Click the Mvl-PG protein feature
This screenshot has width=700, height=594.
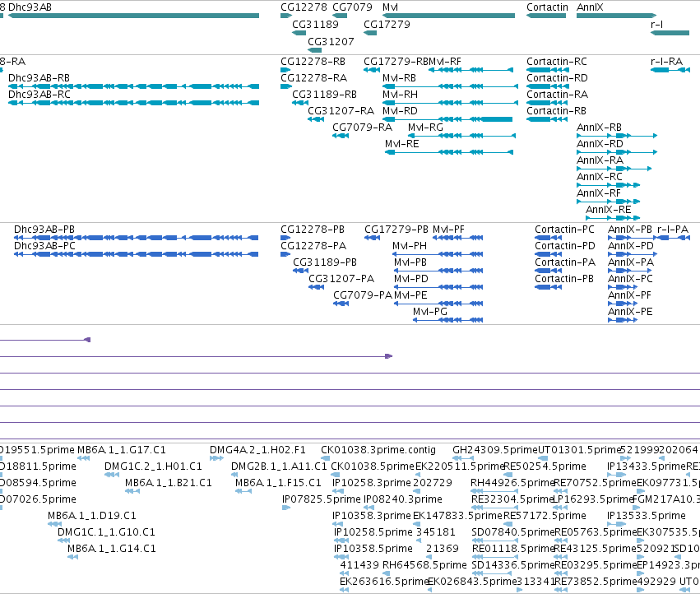pyautogui.click(x=447, y=320)
